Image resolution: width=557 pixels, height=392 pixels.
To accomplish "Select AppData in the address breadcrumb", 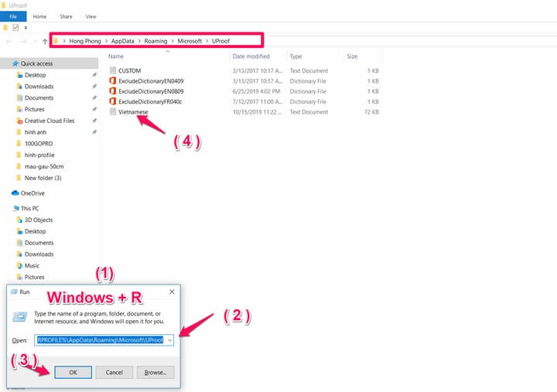I will 122,41.
